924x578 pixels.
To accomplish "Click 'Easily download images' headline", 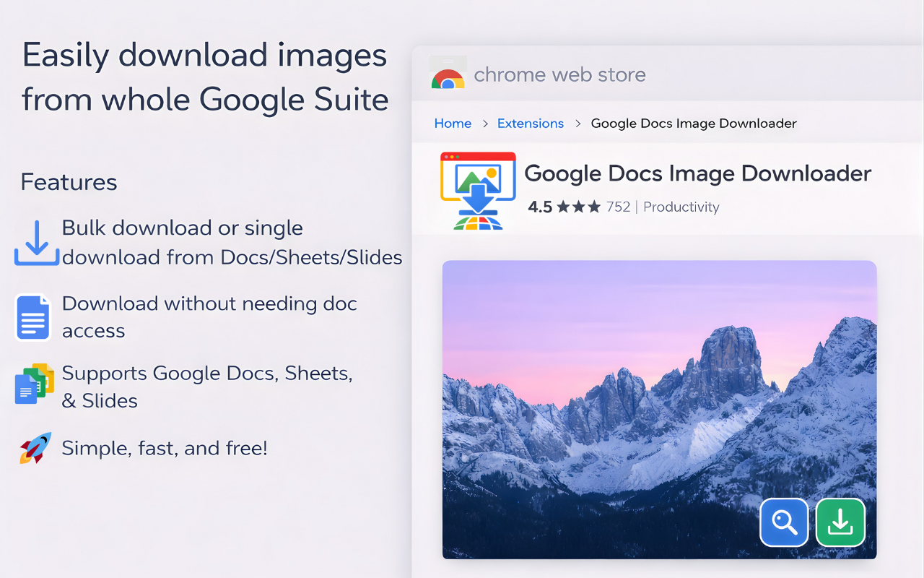I will pyautogui.click(x=205, y=56).
